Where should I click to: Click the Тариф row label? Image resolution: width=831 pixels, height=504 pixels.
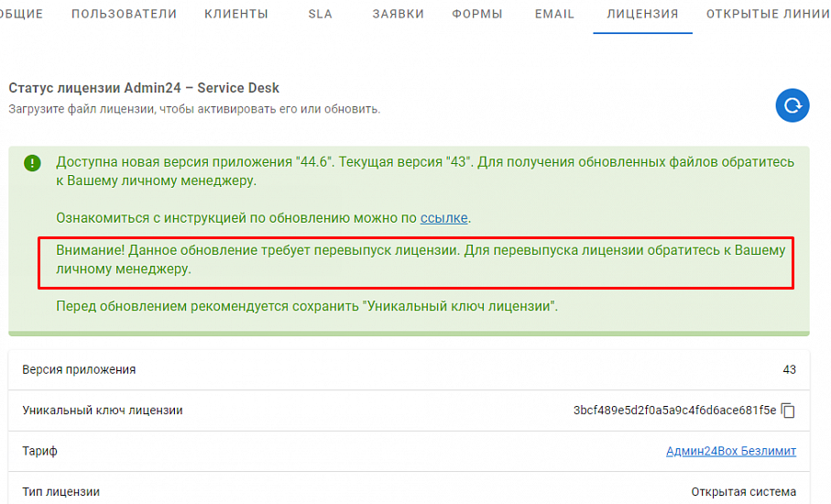pos(39,452)
